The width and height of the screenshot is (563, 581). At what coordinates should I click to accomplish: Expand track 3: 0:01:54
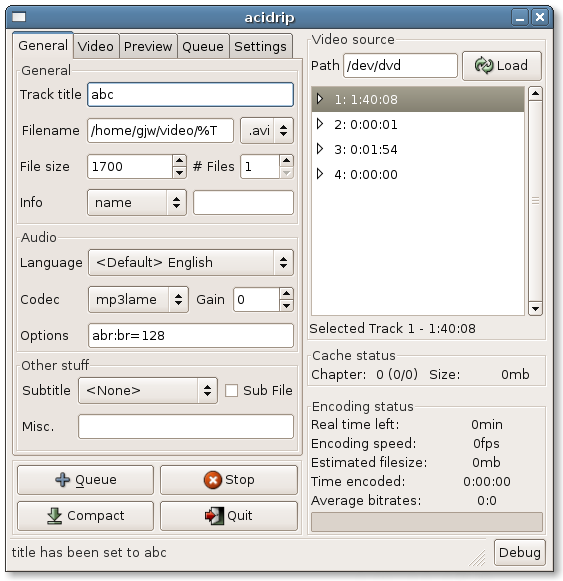[x=320, y=149]
